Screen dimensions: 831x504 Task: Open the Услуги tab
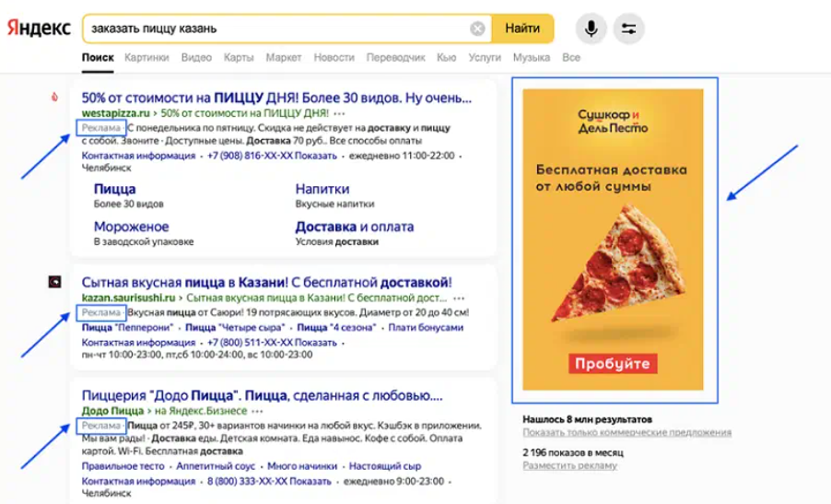[x=485, y=57]
